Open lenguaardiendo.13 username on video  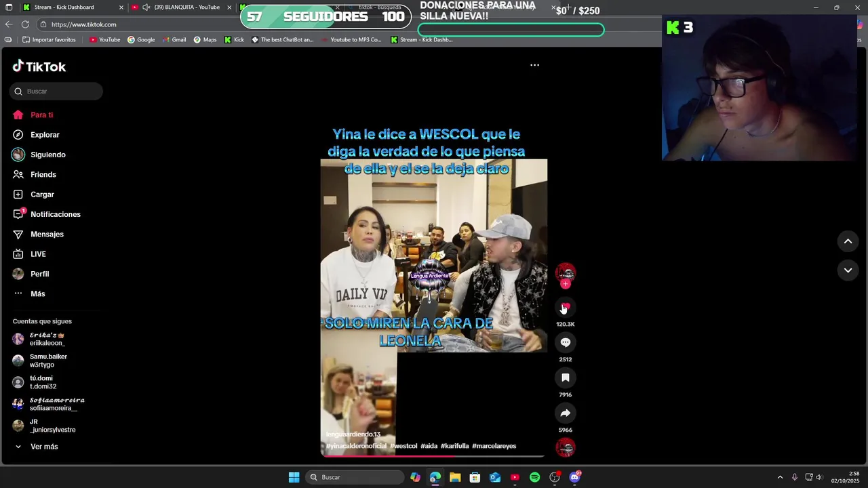click(x=353, y=434)
